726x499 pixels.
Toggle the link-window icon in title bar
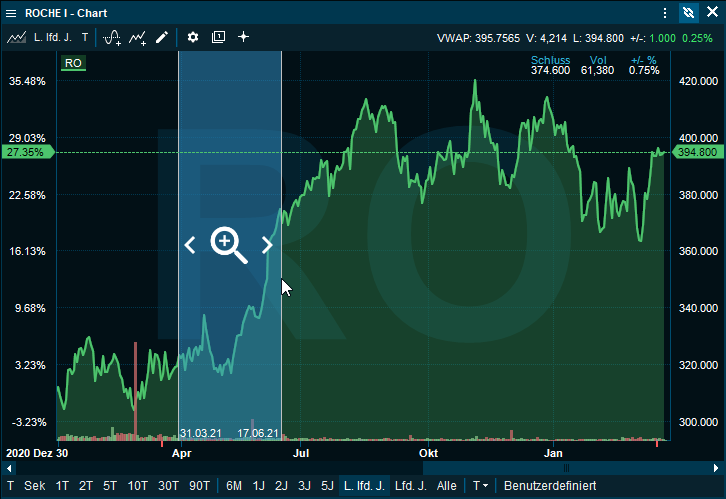tap(688, 13)
